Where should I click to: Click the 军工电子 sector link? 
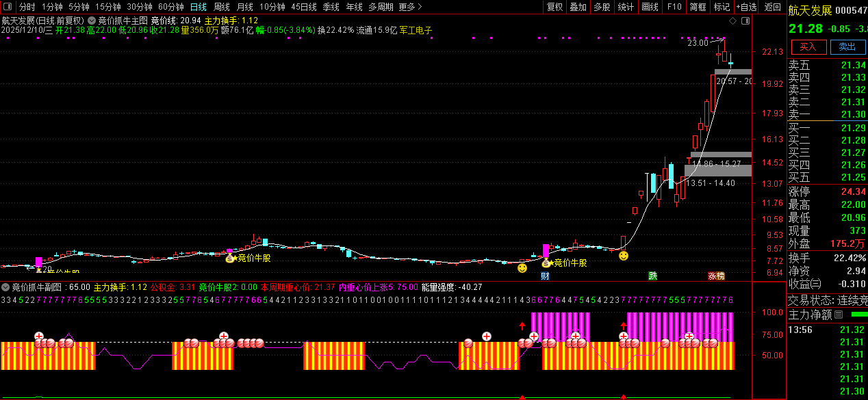click(x=416, y=30)
